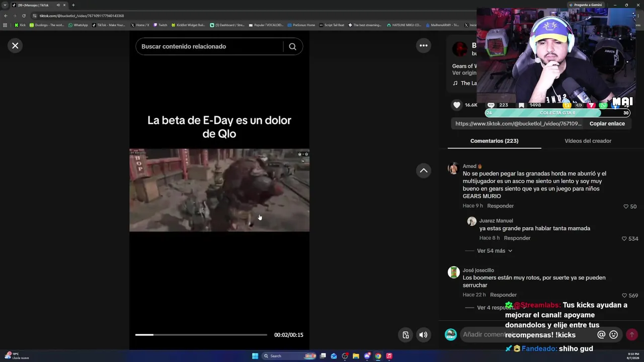The height and width of the screenshot is (362, 644).
Task: Toggle auto-scroll icon beside volume
Action: pyautogui.click(x=406, y=335)
